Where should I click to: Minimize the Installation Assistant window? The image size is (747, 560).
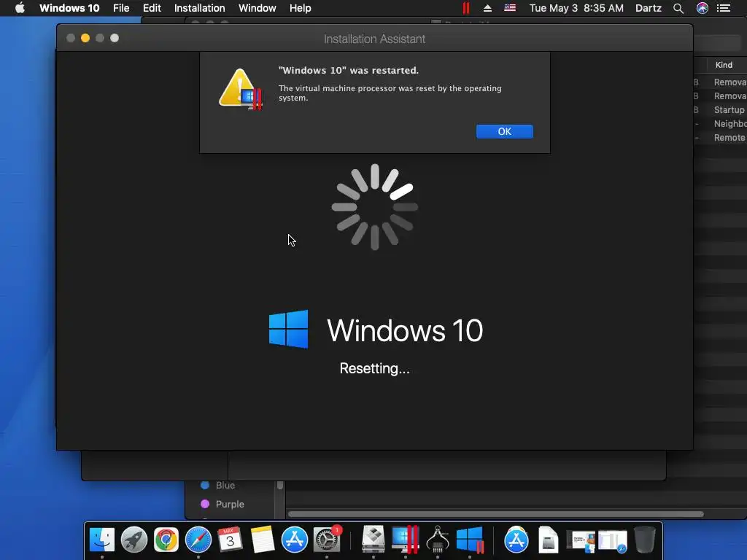pyautogui.click(x=85, y=38)
